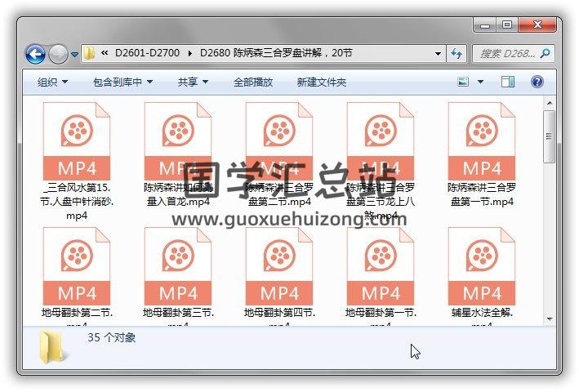
Task: Click the greyed Forward arrow button
Action: click(x=58, y=54)
